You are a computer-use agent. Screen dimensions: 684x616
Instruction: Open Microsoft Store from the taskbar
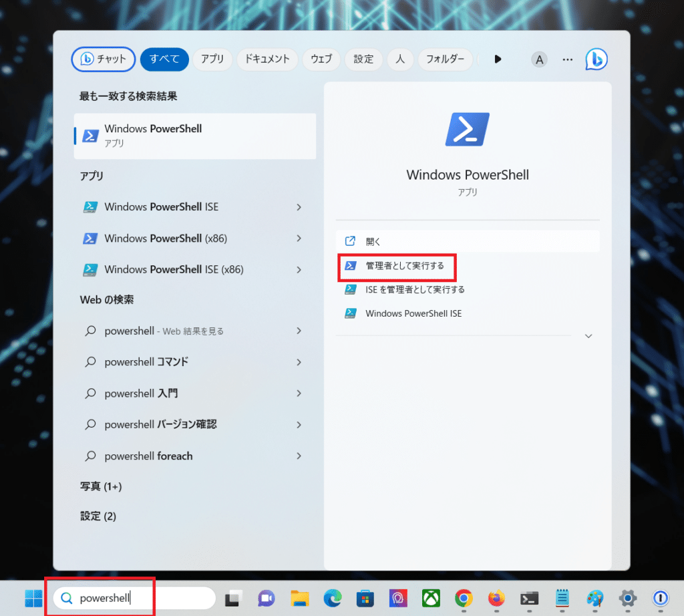point(365,598)
